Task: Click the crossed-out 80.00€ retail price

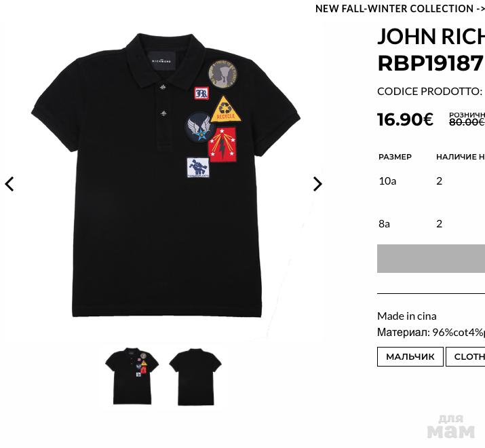Action: (x=467, y=122)
